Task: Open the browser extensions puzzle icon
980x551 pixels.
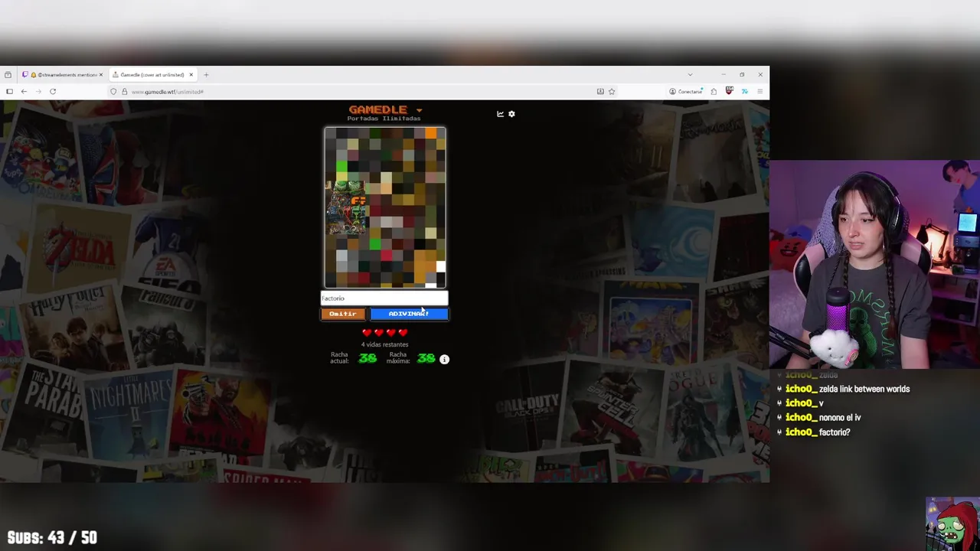Action: point(714,92)
